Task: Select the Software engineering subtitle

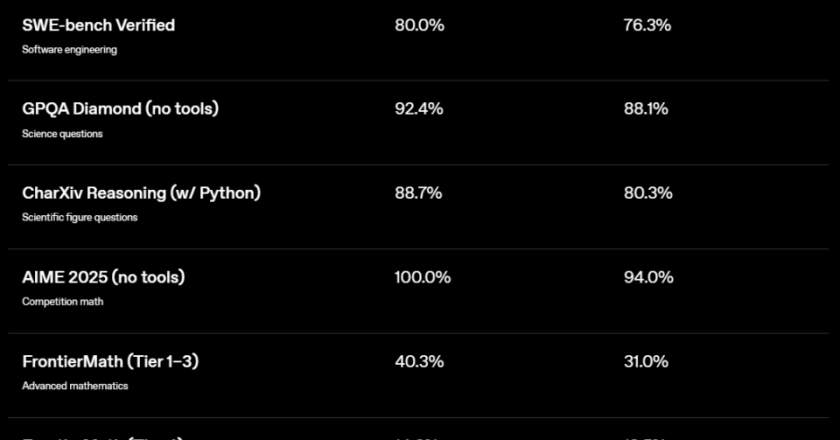Action: [69, 49]
